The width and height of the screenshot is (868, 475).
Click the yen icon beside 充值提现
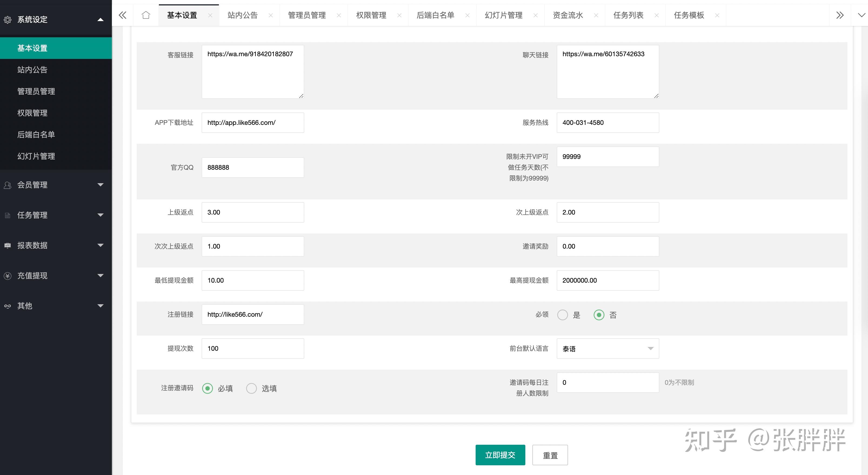pyautogui.click(x=7, y=276)
